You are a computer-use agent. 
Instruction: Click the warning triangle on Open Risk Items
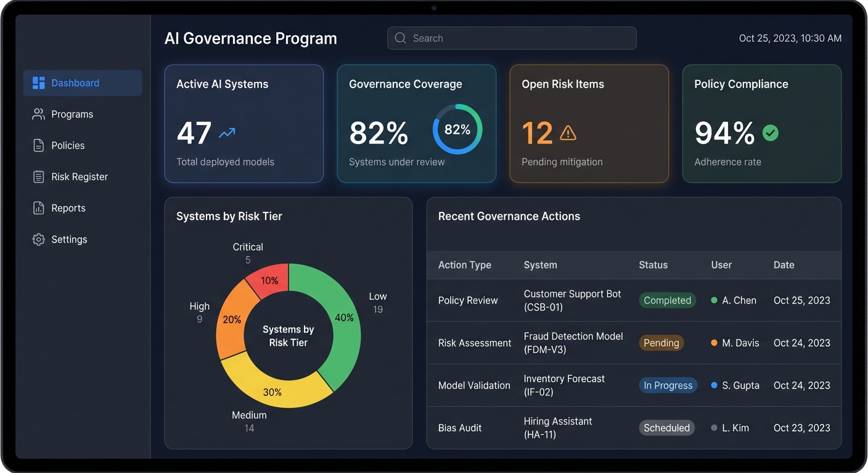pyautogui.click(x=567, y=132)
